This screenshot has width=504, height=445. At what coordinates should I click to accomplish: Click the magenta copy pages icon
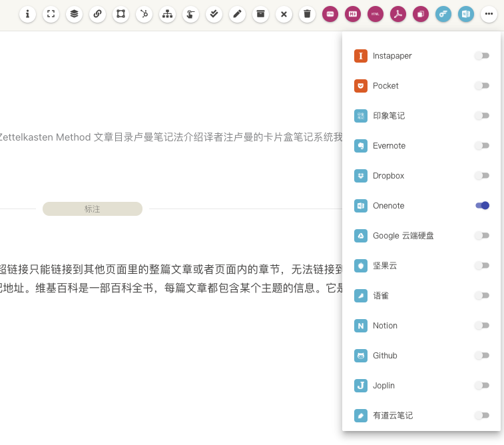(421, 14)
